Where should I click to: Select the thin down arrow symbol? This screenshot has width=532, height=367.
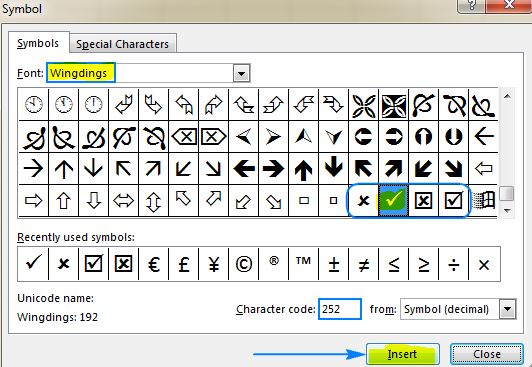click(94, 169)
